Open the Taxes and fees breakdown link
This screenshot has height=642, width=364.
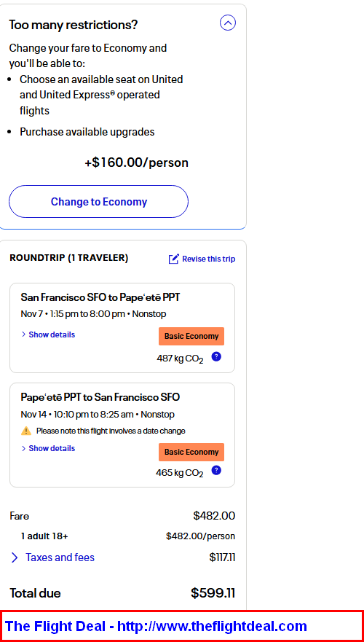[x=60, y=557]
